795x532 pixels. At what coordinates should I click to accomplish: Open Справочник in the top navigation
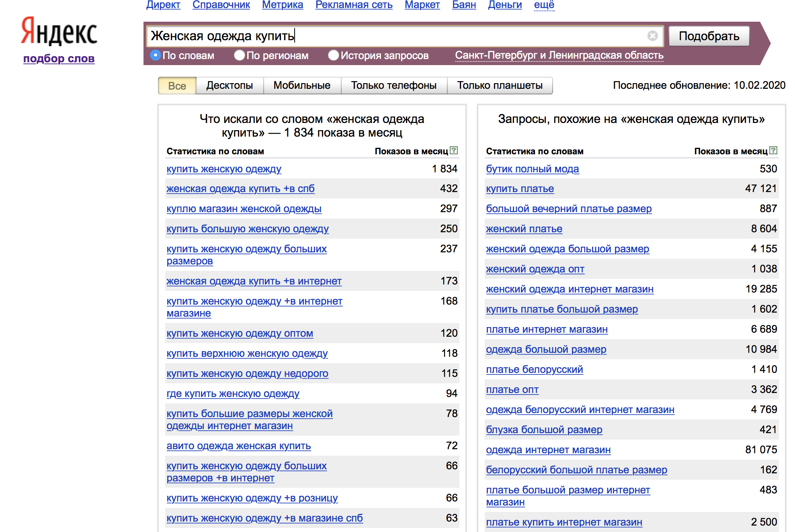221,5
